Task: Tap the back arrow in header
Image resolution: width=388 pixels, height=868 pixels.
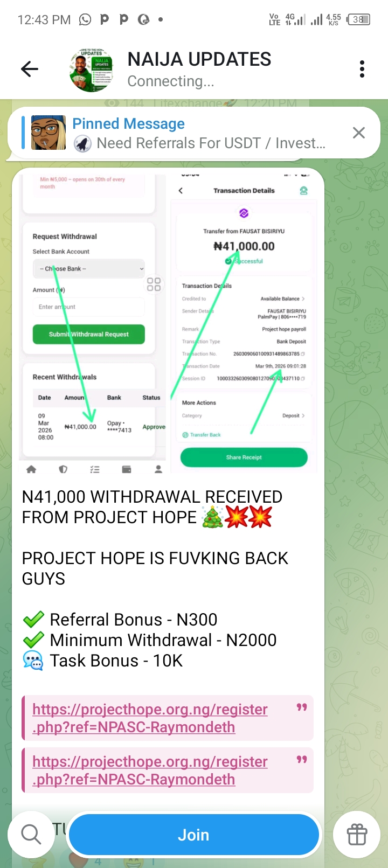Action: tap(30, 69)
